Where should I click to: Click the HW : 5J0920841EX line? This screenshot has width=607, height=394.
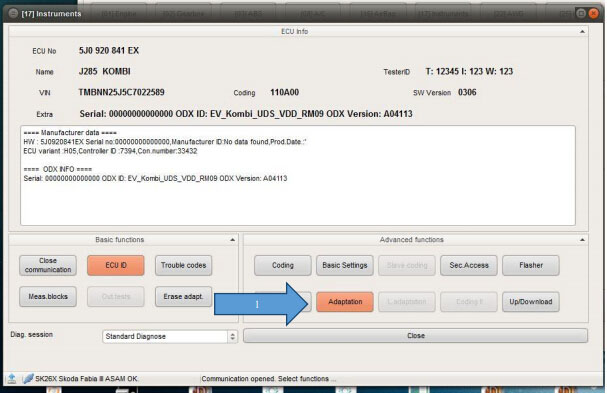click(x=165, y=142)
